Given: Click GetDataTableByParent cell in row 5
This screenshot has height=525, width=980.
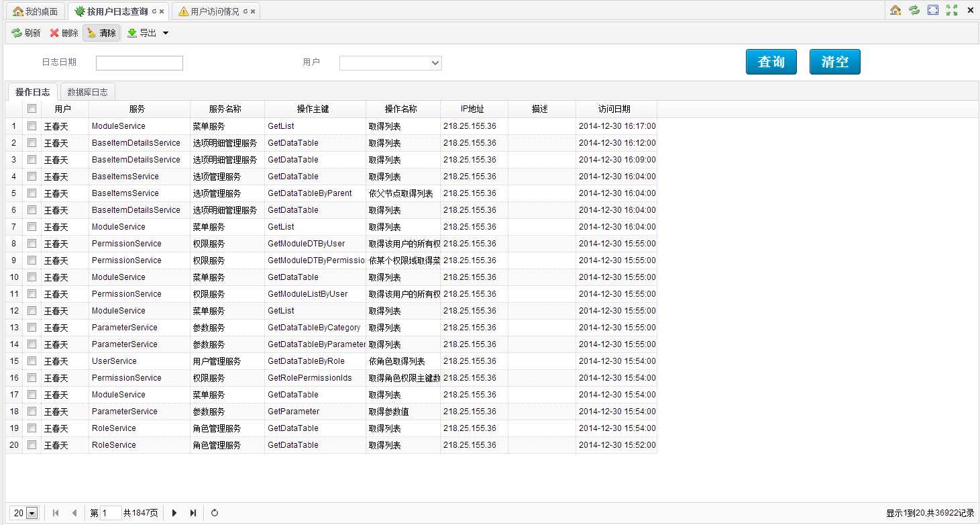Looking at the screenshot, I should click(x=315, y=193).
